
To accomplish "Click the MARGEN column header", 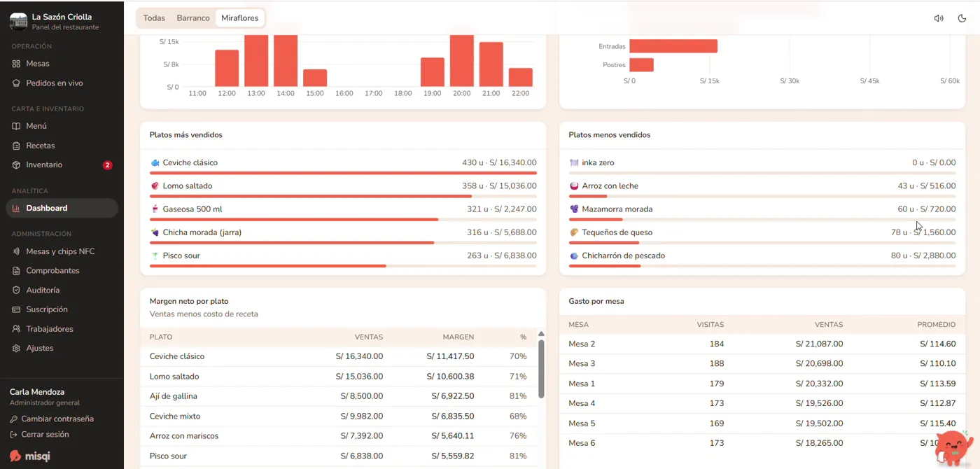I will point(458,337).
